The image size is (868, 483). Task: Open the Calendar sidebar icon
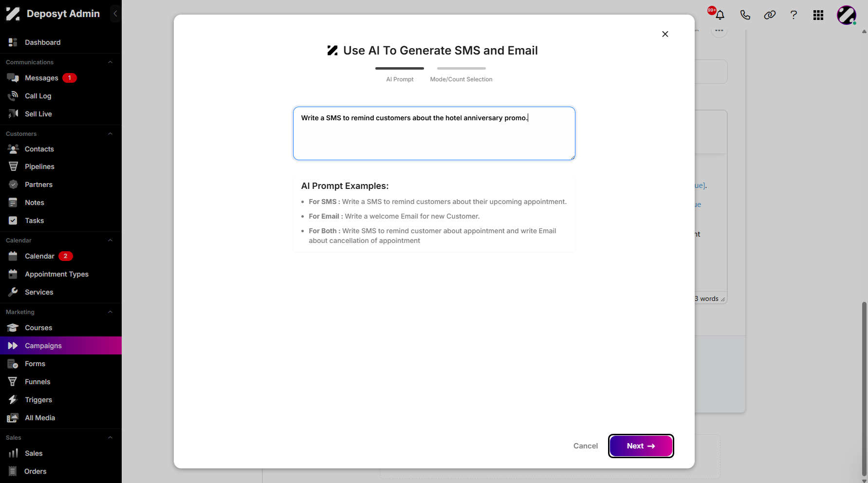[x=13, y=256]
